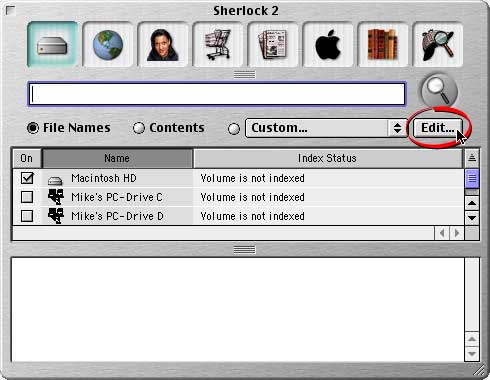The image size is (490, 380).
Task: Click Mike's PC-Drive C 'Volume is not indexed' status
Action: click(x=252, y=197)
